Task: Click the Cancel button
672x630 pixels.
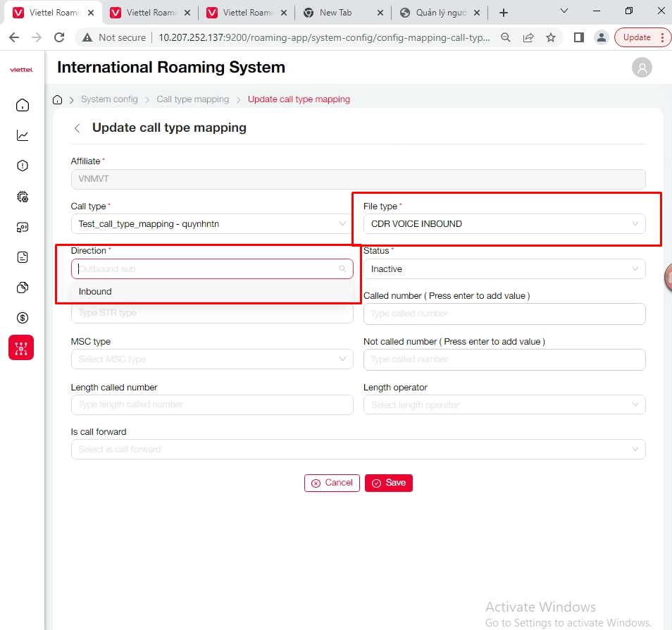Action: point(332,483)
